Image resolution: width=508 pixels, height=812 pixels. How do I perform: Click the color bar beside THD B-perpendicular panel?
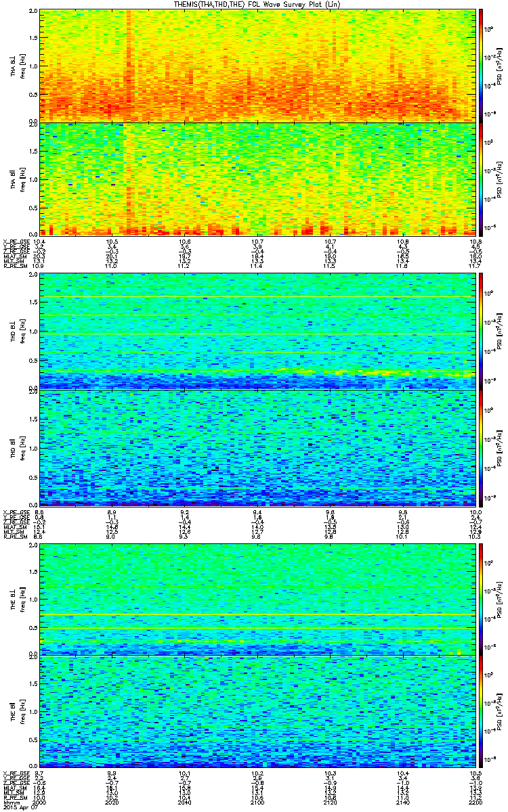click(482, 331)
